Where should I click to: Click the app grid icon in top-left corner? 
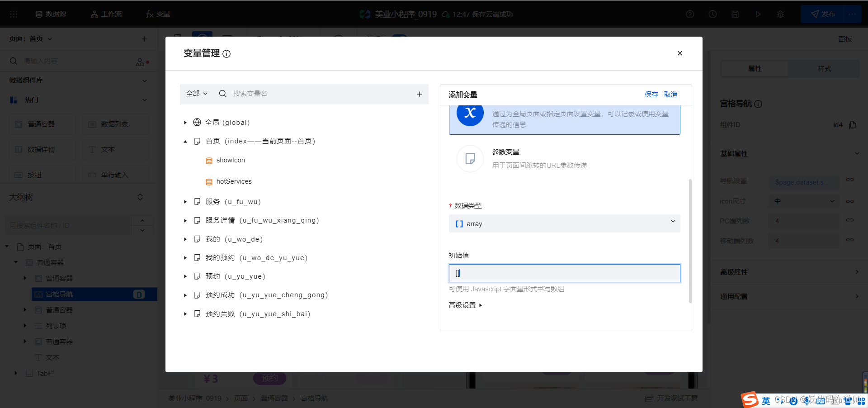click(x=14, y=14)
